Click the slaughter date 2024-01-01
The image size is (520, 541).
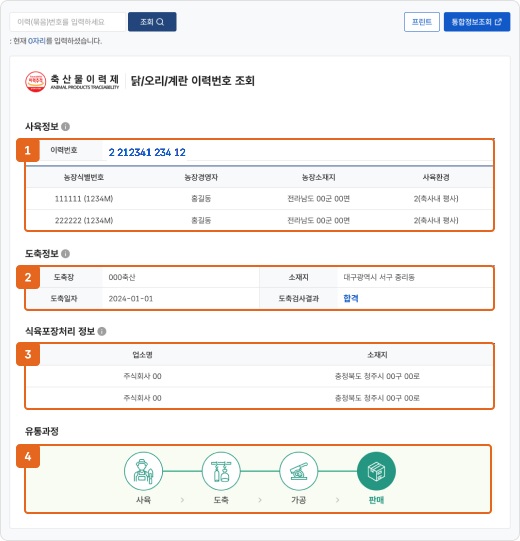(x=131, y=299)
